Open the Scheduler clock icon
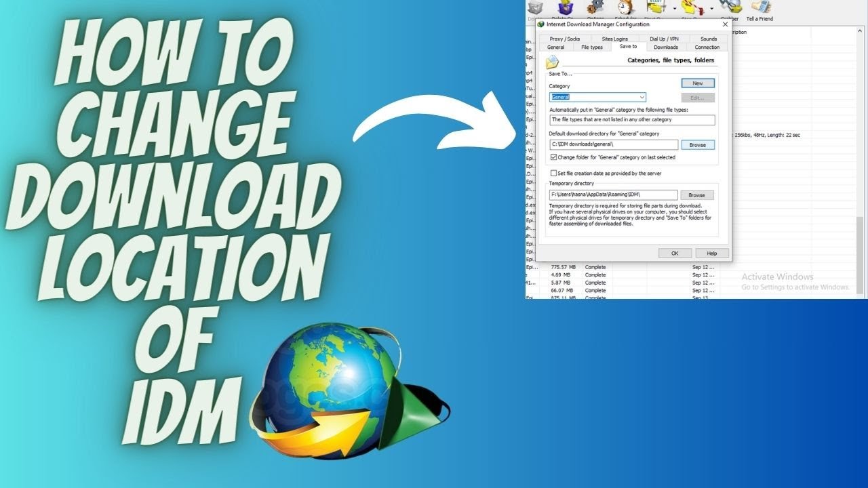Image resolution: width=868 pixels, height=488 pixels. (x=625, y=7)
